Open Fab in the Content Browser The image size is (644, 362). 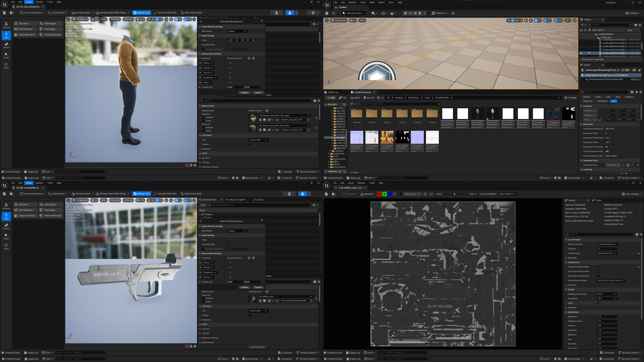click(342, 98)
